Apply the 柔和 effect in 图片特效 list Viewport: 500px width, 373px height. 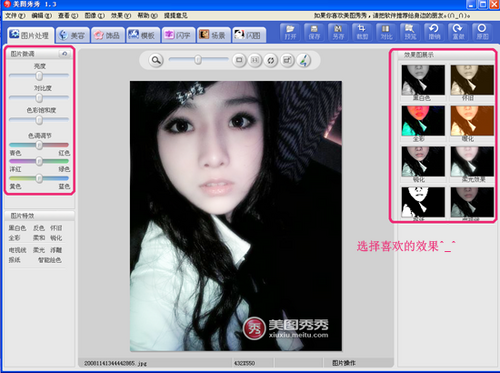39,238
